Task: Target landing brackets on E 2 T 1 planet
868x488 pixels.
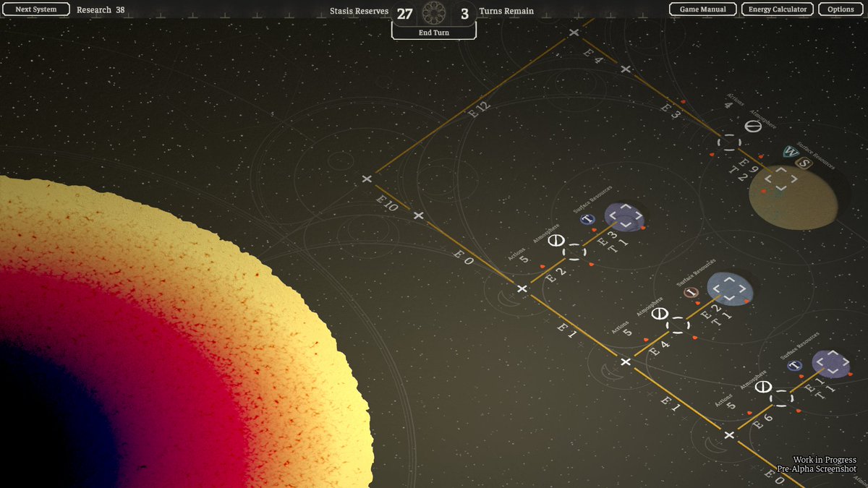Action: [x=729, y=288]
